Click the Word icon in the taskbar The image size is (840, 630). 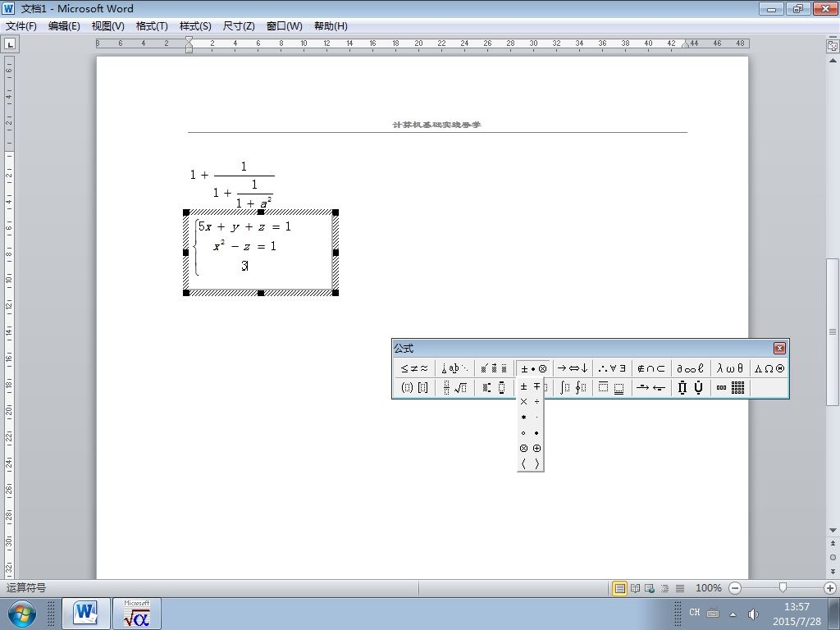coord(85,614)
